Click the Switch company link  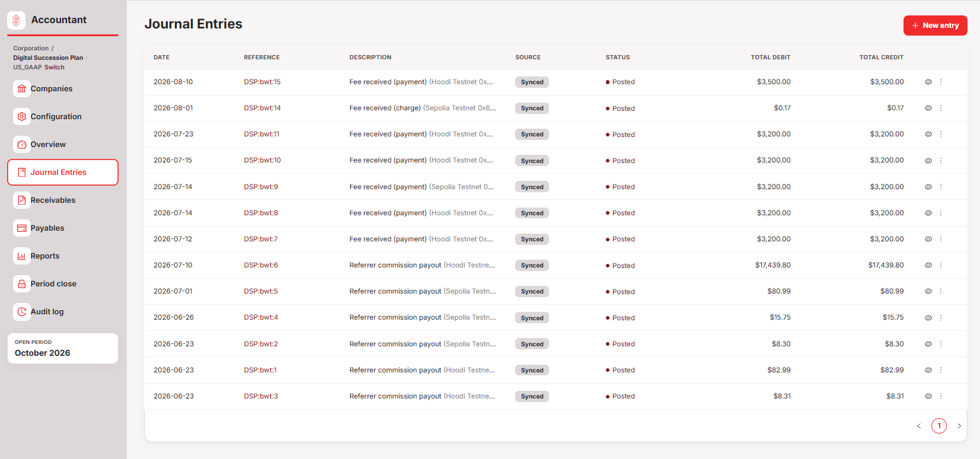click(54, 67)
